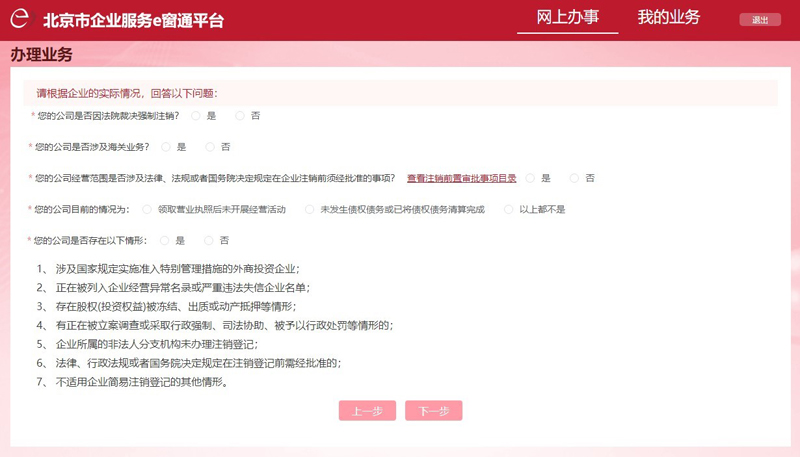The width and height of the screenshot is (800, 457).
Task: Click the 办理业务 page heading
Action: pos(42,54)
